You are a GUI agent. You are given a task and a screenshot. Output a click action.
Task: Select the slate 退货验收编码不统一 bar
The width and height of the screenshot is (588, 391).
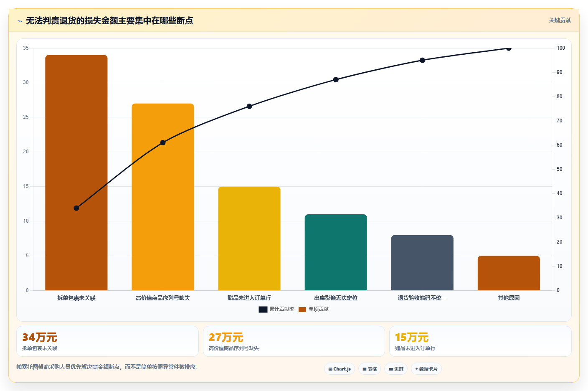click(x=422, y=263)
